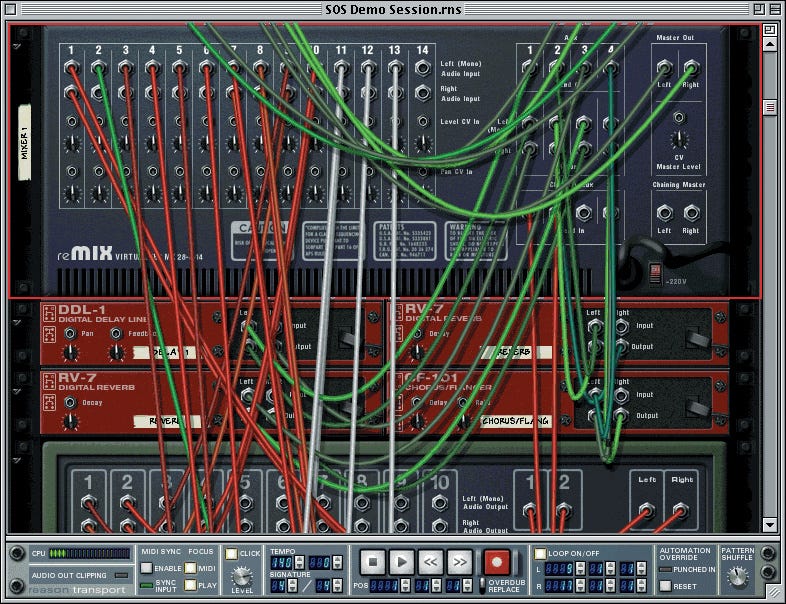This screenshot has height=604, width=786.
Task: Click the CV Master Level trim knob
Action: tap(679, 140)
